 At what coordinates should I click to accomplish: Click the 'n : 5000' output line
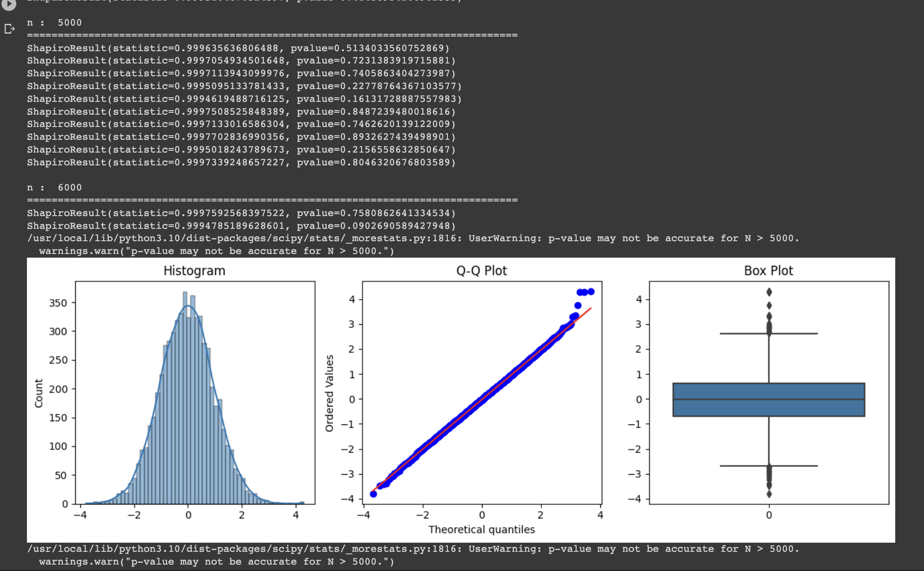pyautogui.click(x=54, y=23)
